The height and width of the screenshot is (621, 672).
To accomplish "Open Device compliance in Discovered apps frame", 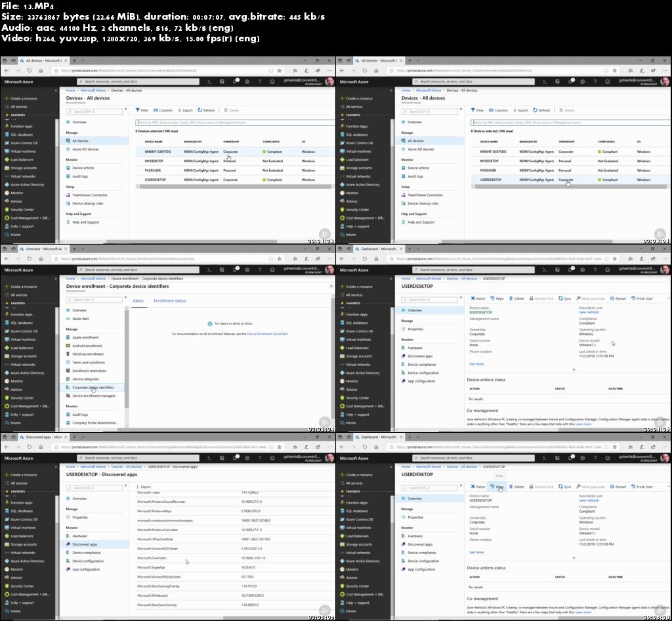I will pyautogui.click(x=86, y=553).
